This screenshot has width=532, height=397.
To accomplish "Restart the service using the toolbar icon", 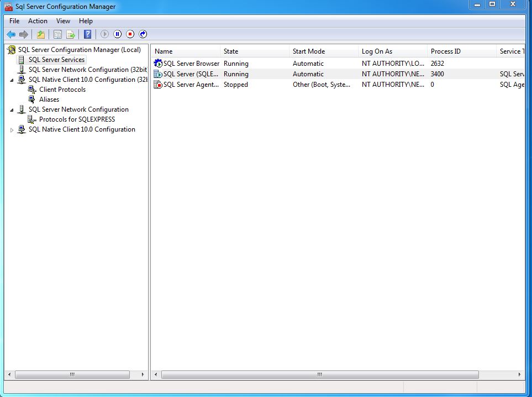I will [143, 34].
